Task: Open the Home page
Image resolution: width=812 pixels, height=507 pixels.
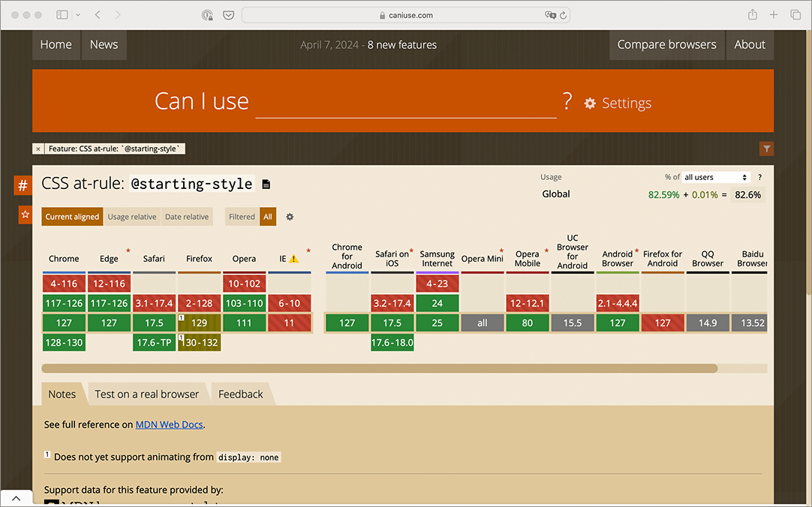Action: click(56, 45)
